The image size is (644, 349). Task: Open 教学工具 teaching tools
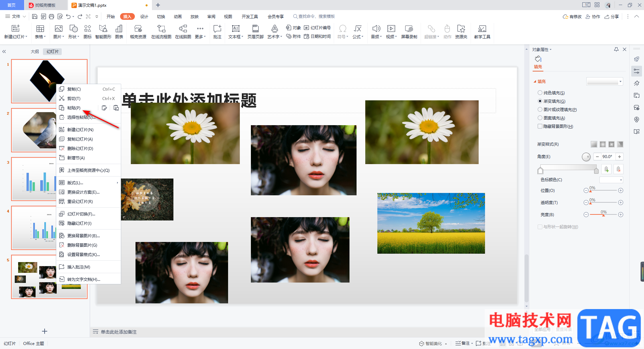482,32
